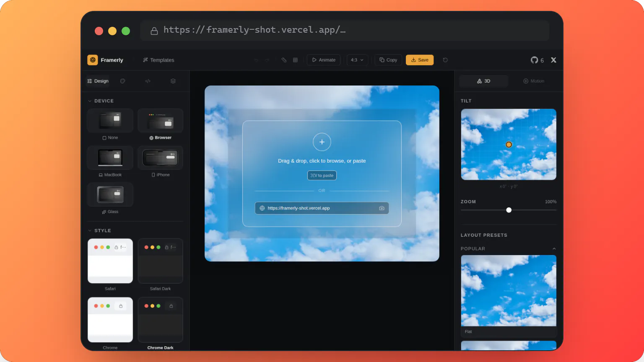Toggle the grid overlay icon
Viewport: 644px width, 362px height.
click(295, 60)
